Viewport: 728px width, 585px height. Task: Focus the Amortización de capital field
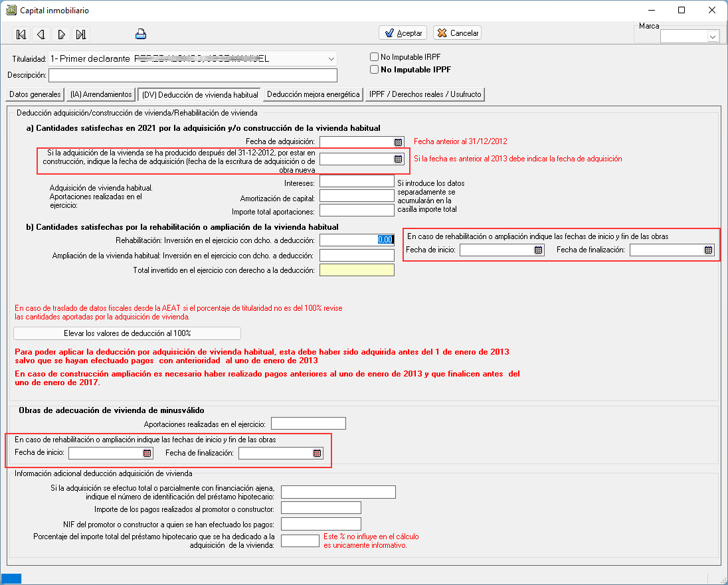[357, 195]
